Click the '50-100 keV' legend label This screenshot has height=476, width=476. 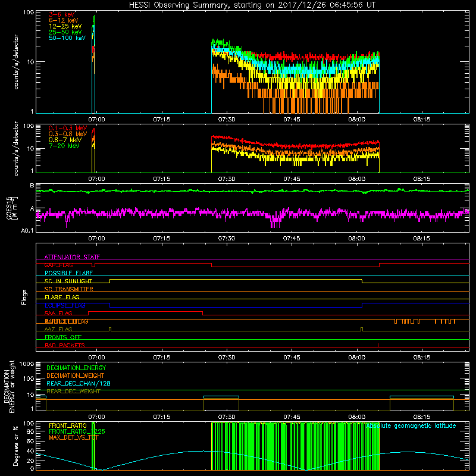[x=67, y=38]
